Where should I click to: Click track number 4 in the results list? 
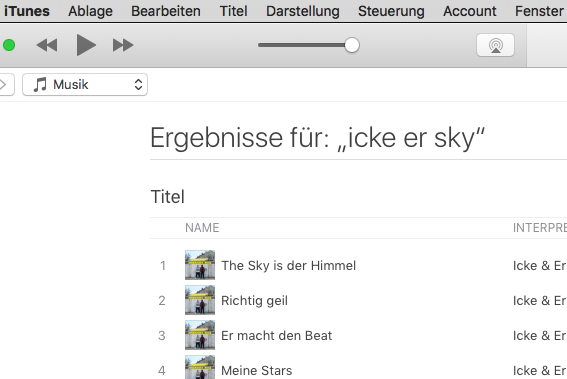tap(162, 371)
